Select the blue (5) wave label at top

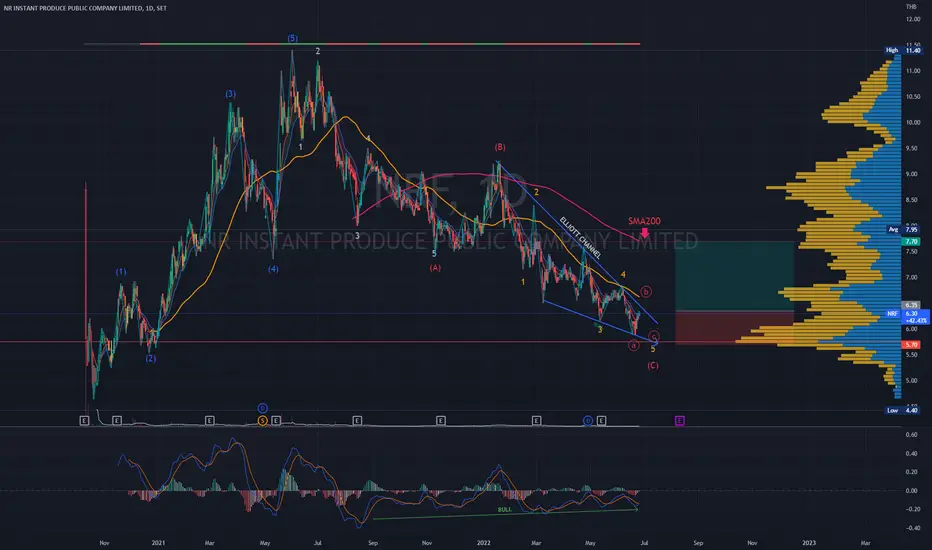[x=292, y=38]
